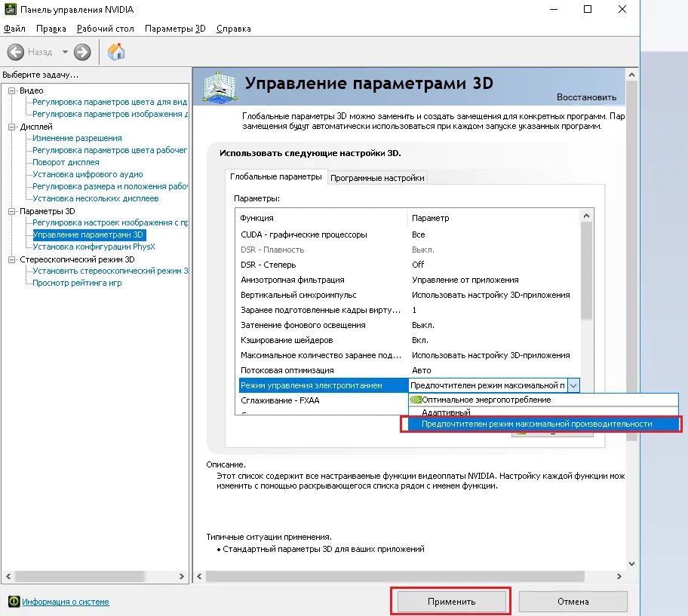The width and height of the screenshot is (688, 616).
Task: Open Установка цифрового аудио task
Action: (x=88, y=174)
